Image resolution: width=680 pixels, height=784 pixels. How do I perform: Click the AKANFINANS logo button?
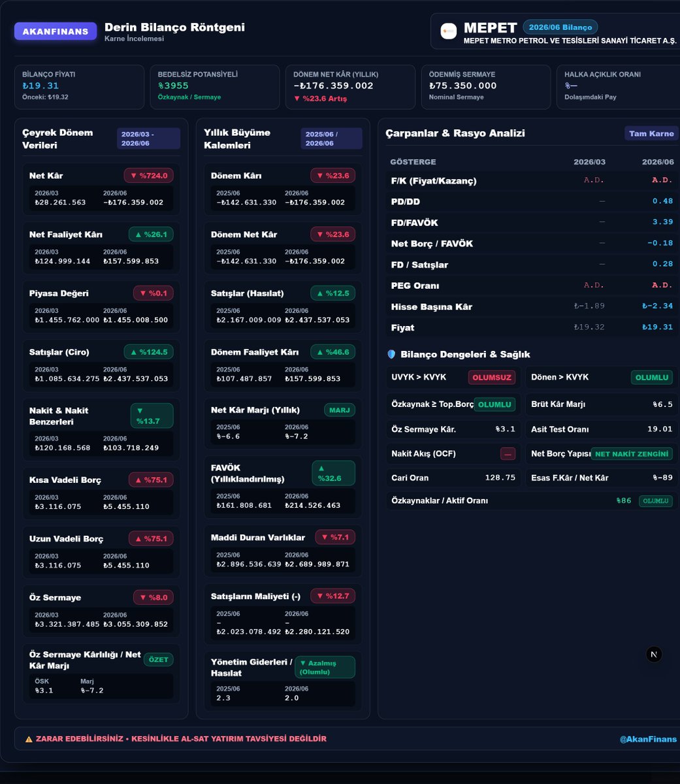[56, 31]
